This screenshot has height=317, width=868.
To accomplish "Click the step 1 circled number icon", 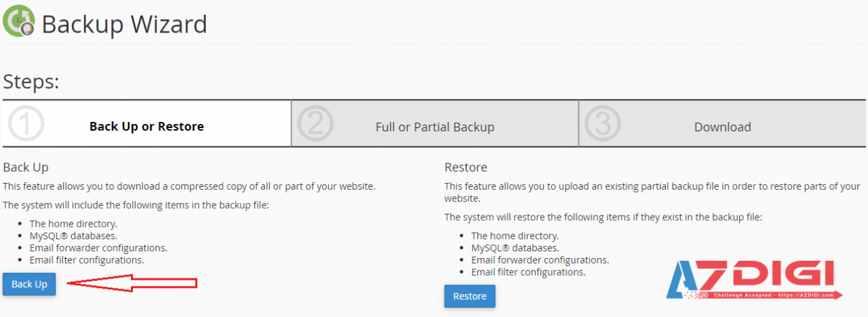I will (x=25, y=125).
